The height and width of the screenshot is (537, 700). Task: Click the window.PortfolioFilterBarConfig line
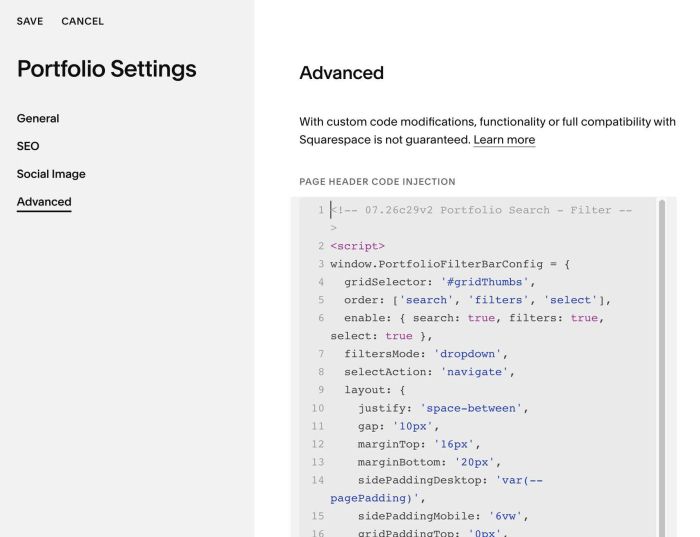click(x=450, y=264)
